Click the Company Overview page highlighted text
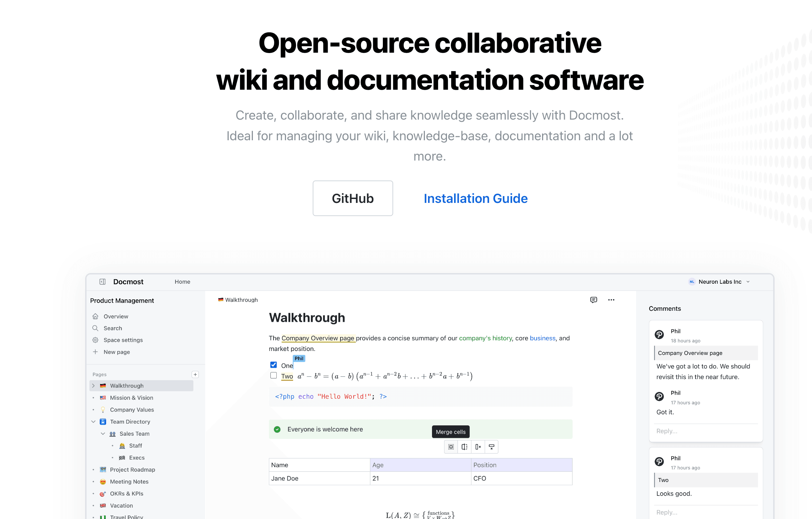The width and height of the screenshot is (812, 519). coord(318,338)
